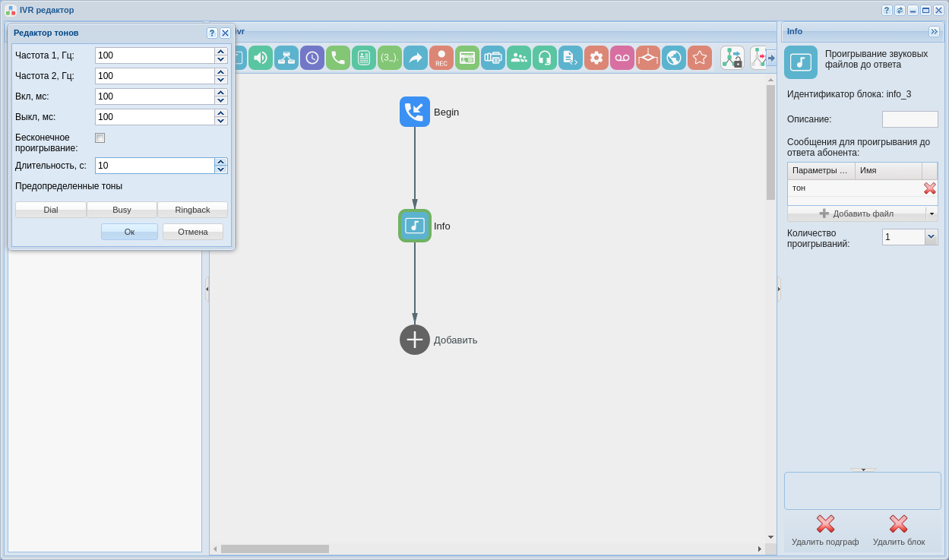949x560 pixels.
Task: Select the pink voicemail block icon
Action: (x=622, y=58)
